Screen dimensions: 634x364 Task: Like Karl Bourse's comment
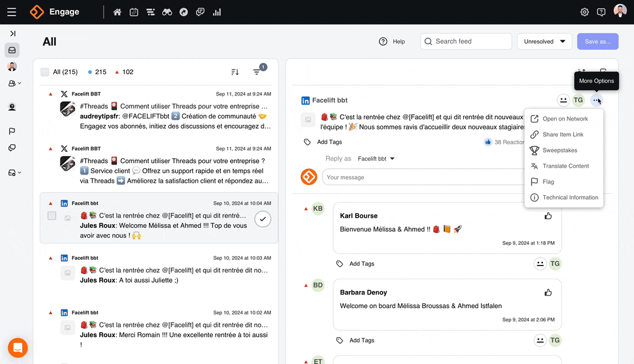[548, 216]
